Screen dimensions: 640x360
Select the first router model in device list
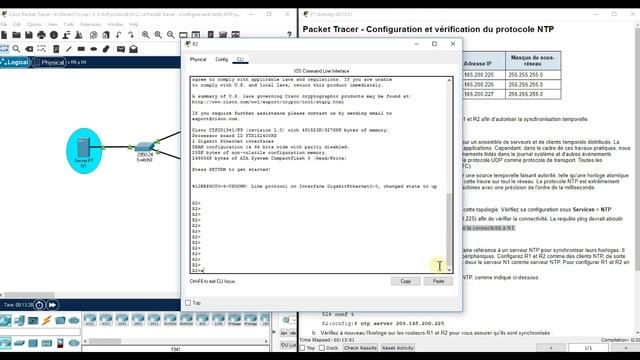90,319
